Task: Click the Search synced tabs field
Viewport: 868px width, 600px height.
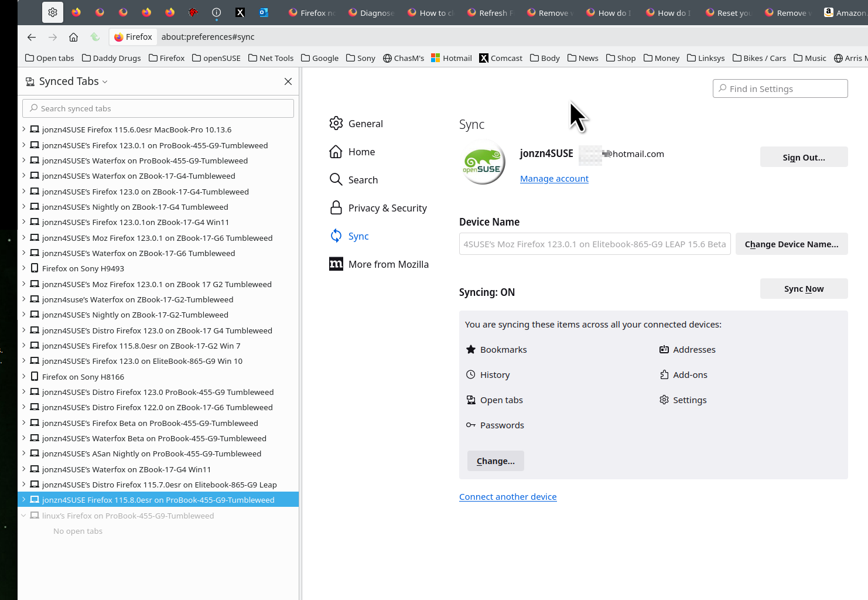Action: [x=158, y=108]
